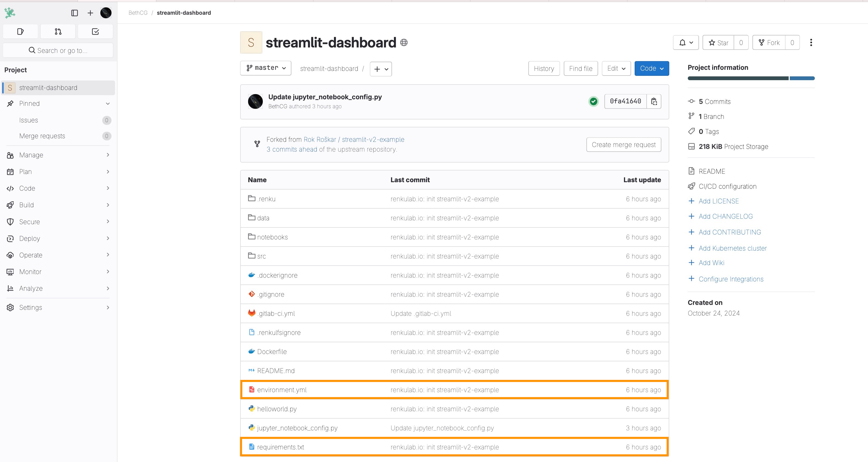Star the streamlit-dashboard project
Viewport: 868px width, 462px height.
click(x=718, y=43)
